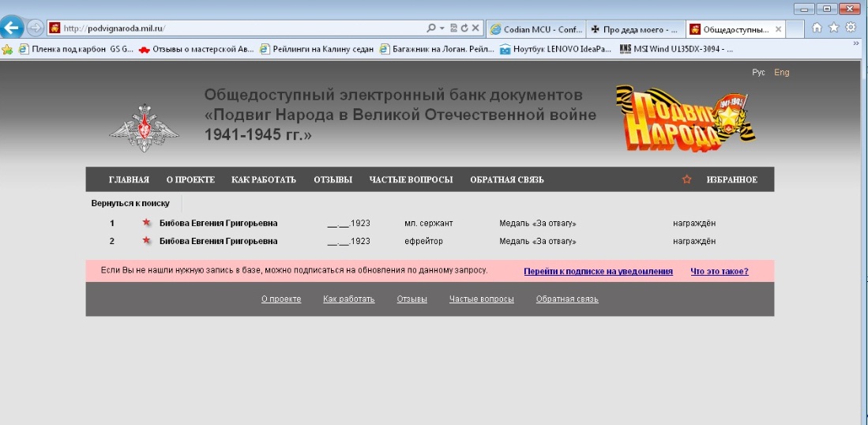Click the URL address bar field
868x425 pixels.
[x=237, y=28]
